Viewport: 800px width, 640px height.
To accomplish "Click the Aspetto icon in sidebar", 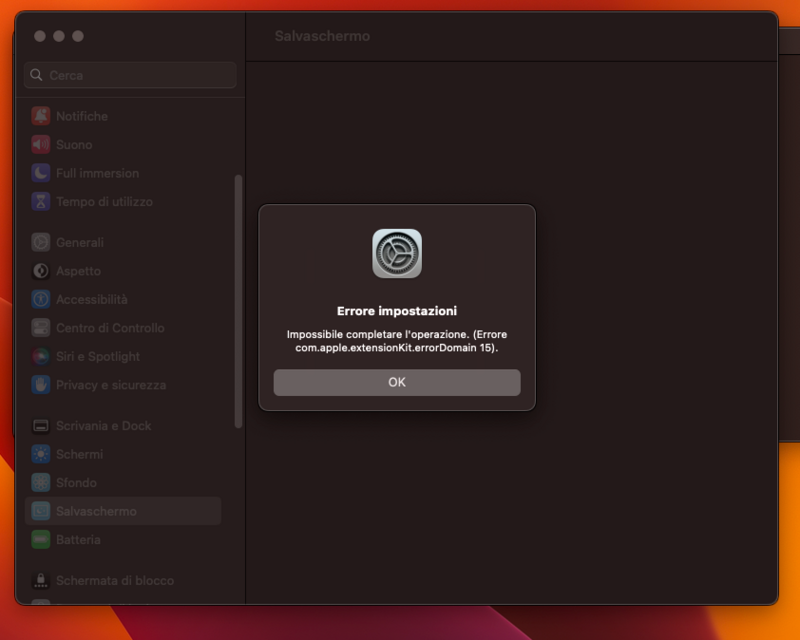I will [41, 271].
